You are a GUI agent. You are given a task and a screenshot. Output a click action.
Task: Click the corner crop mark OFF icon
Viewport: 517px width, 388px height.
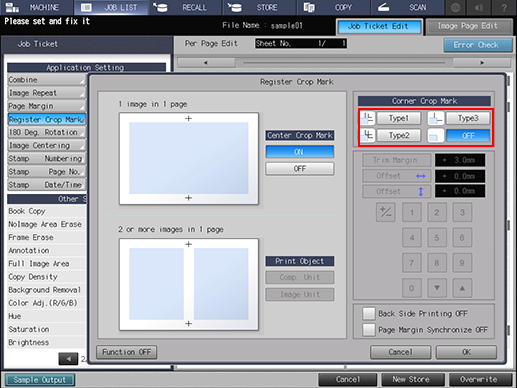436,135
